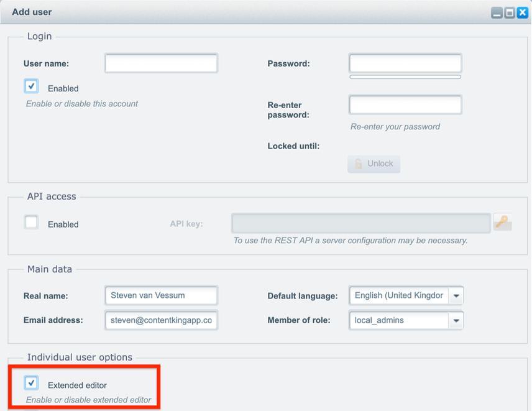Image resolution: width=532 pixels, height=411 pixels.
Task: Maximize the Add user window
Action: pos(510,13)
